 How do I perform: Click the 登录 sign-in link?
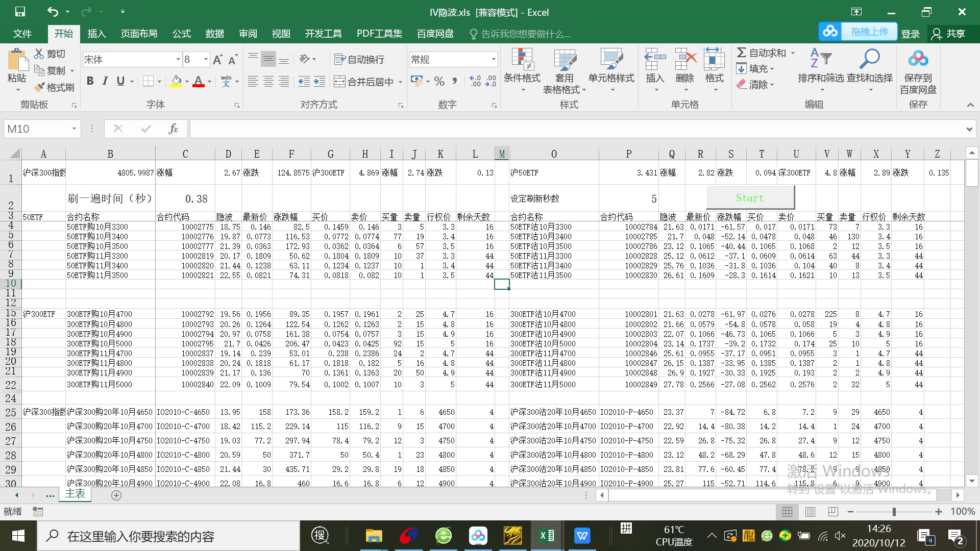point(910,34)
